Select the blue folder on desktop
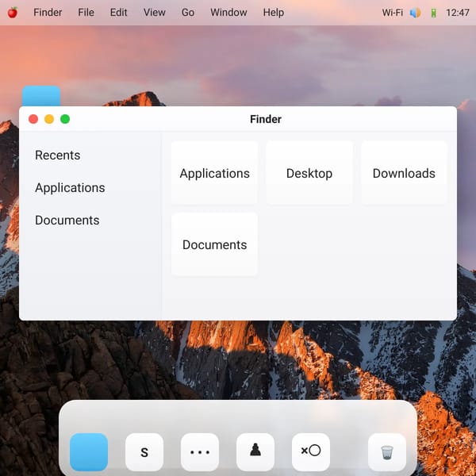Viewport: 476px width, 476px height. click(41, 96)
